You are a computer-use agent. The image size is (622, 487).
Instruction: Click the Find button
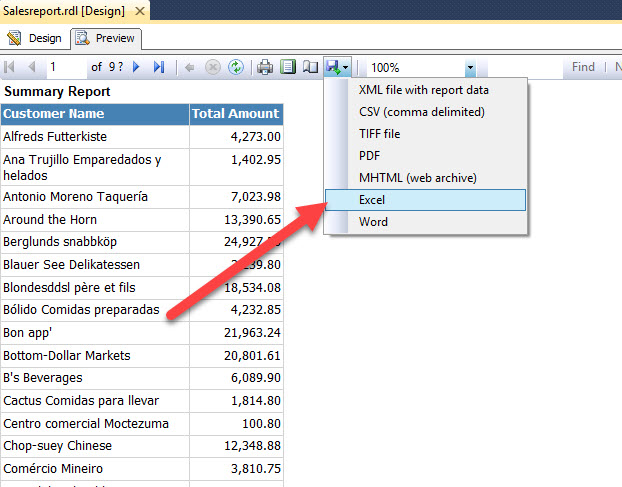(x=583, y=67)
